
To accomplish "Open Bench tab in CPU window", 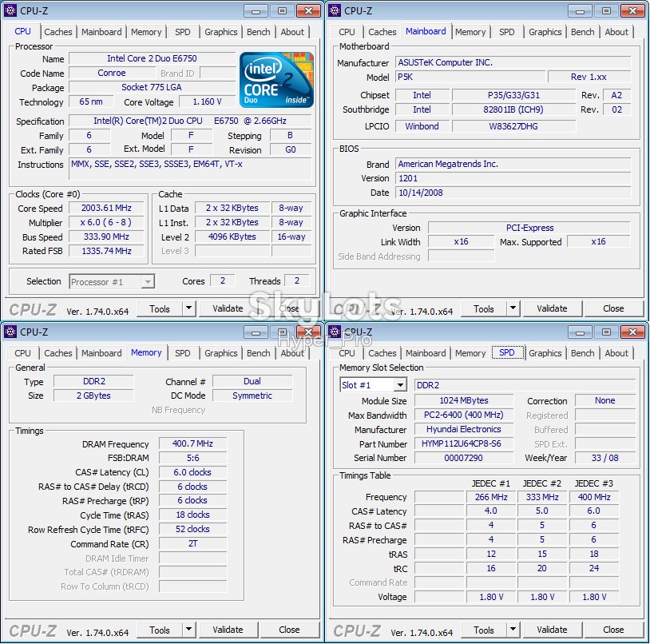I will pos(258,32).
